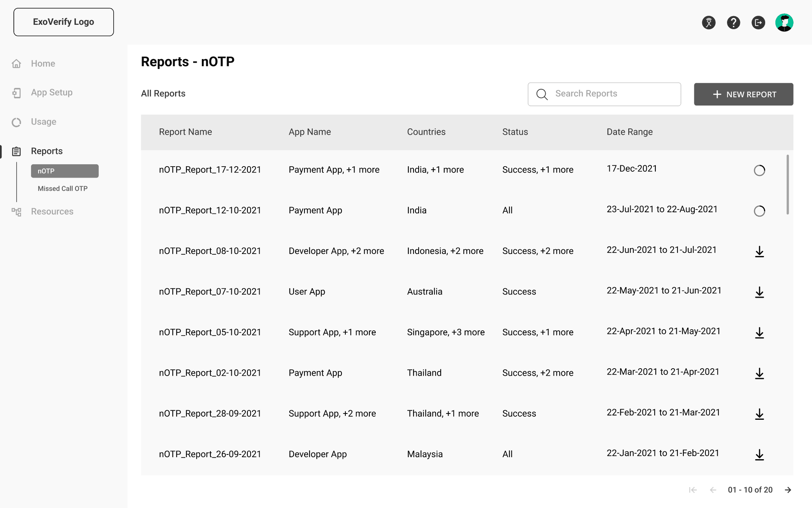Viewport: 812px width, 508px height.
Task: Select the Missed Call OTP sub-item
Action: pos(63,189)
